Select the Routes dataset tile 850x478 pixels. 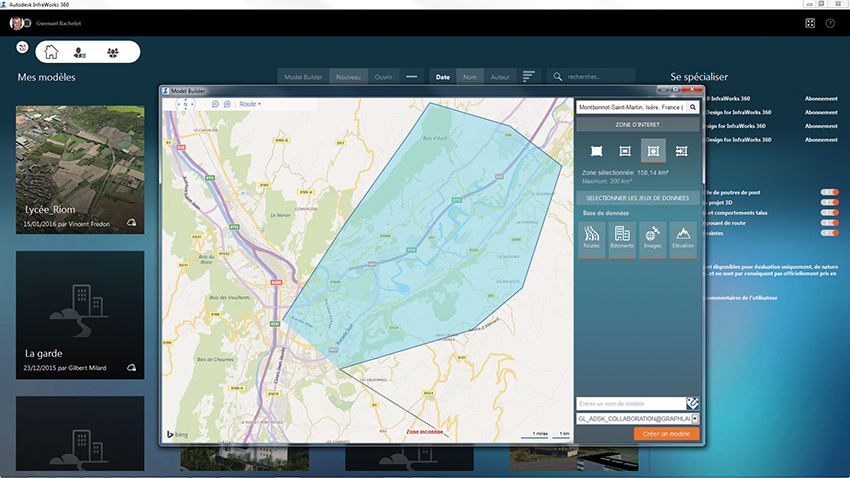(591, 240)
